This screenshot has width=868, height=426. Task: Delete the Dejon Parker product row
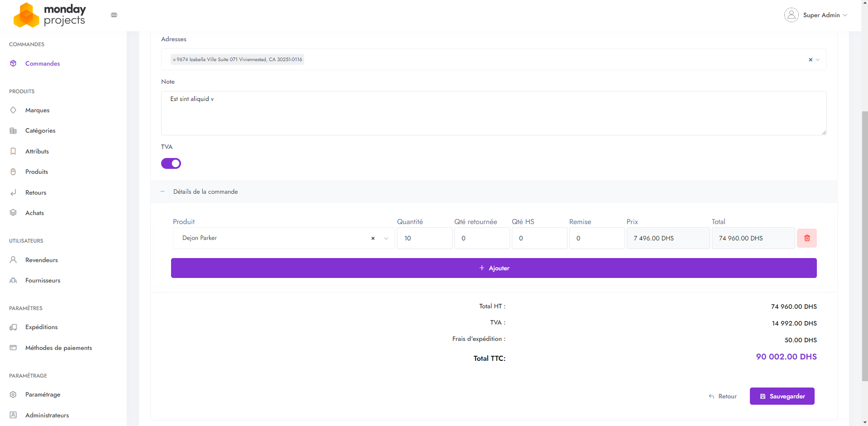pyautogui.click(x=806, y=238)
